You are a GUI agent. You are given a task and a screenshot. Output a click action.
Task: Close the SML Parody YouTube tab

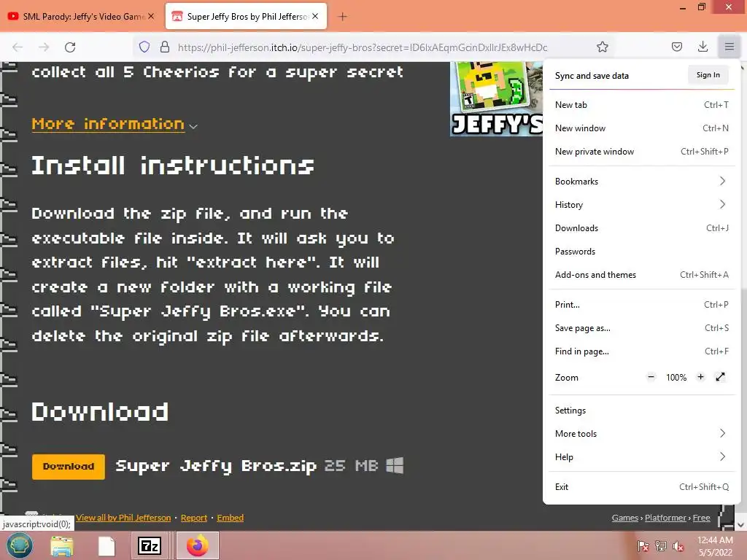click(x=151, y=16)
